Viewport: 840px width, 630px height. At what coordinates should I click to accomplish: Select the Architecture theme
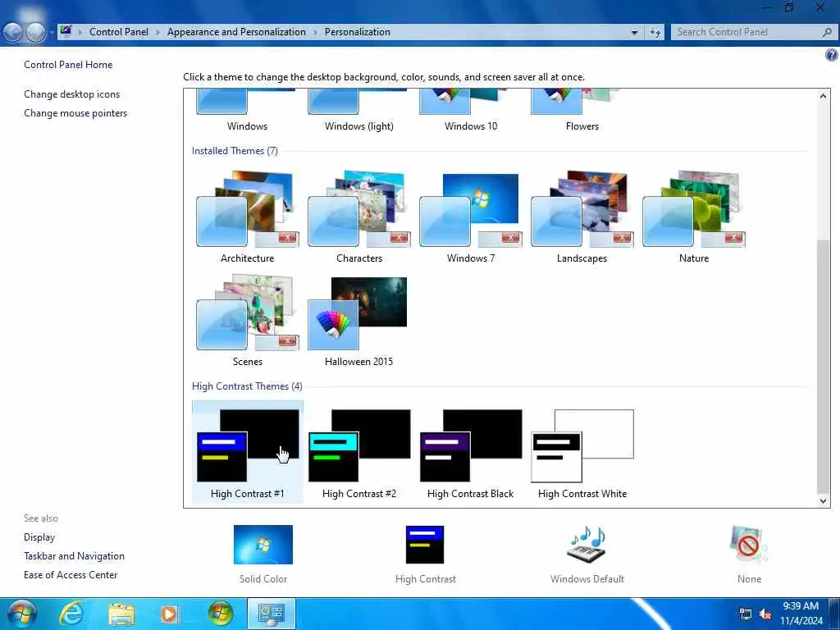point(247,217)
